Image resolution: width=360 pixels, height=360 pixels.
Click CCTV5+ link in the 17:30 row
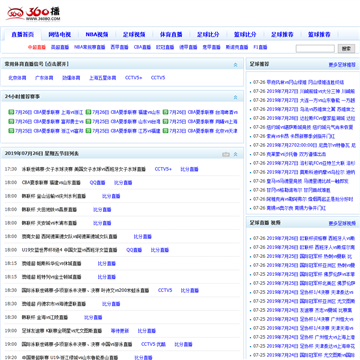(163, 169)
